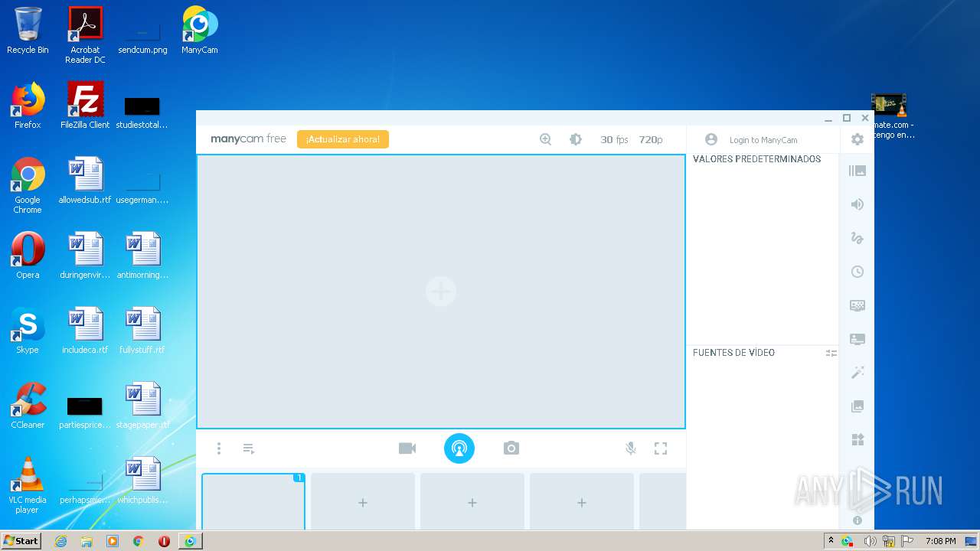This screenshot has width=980, height=551.
Task: Select Skype desktop icon
Action: pyautogui.click(x=28, y=331)
